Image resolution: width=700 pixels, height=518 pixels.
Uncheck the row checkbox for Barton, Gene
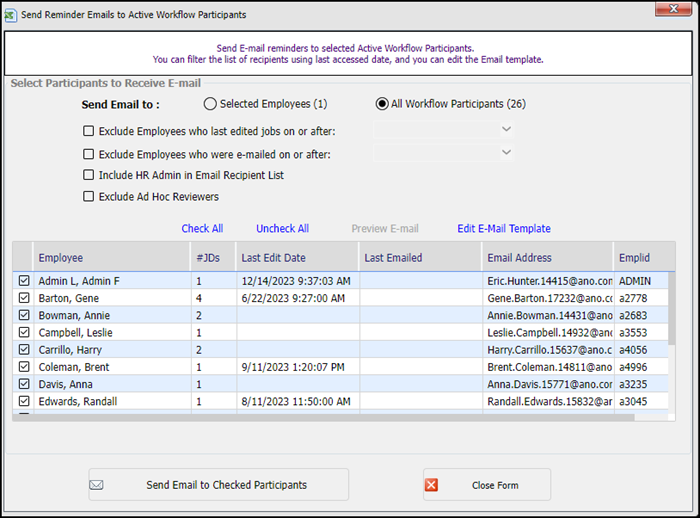pos(24,298)
